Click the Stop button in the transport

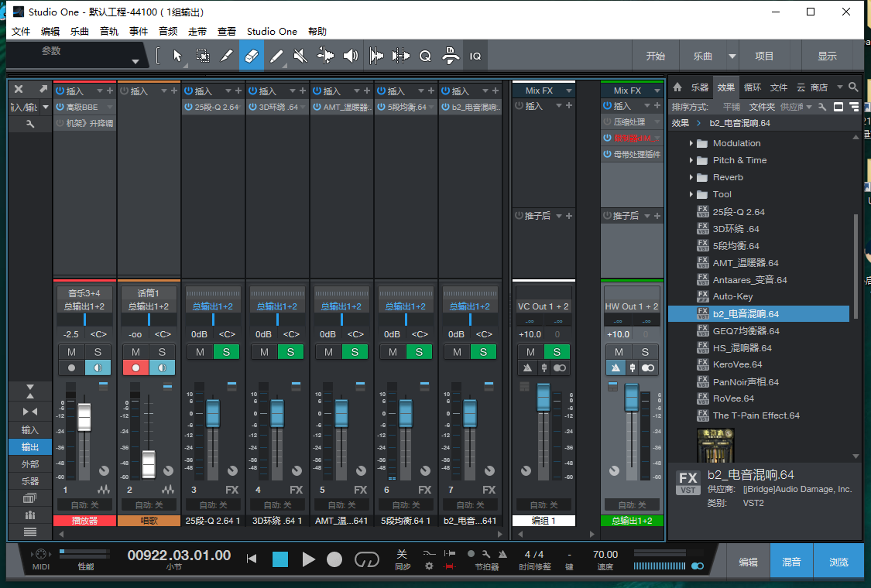280,559
